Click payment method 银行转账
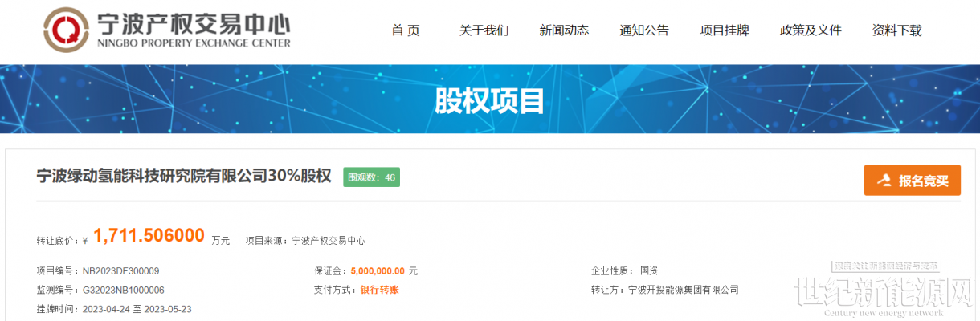 (379, 290)
